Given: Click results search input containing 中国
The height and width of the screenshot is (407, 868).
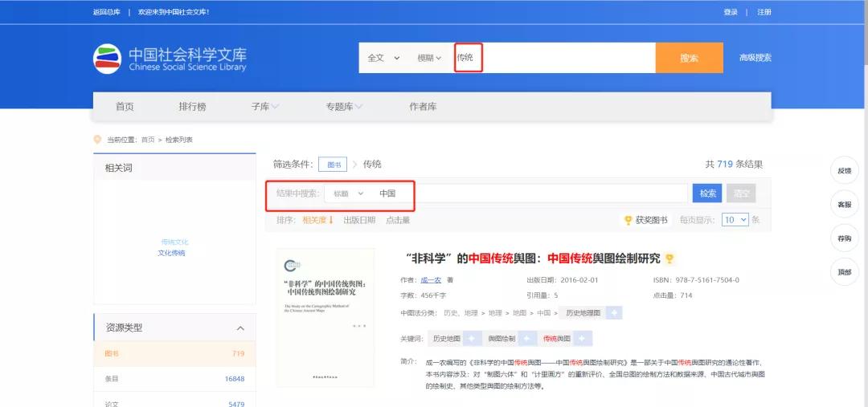Looking at the screenshot, I should tap(530, 193).
